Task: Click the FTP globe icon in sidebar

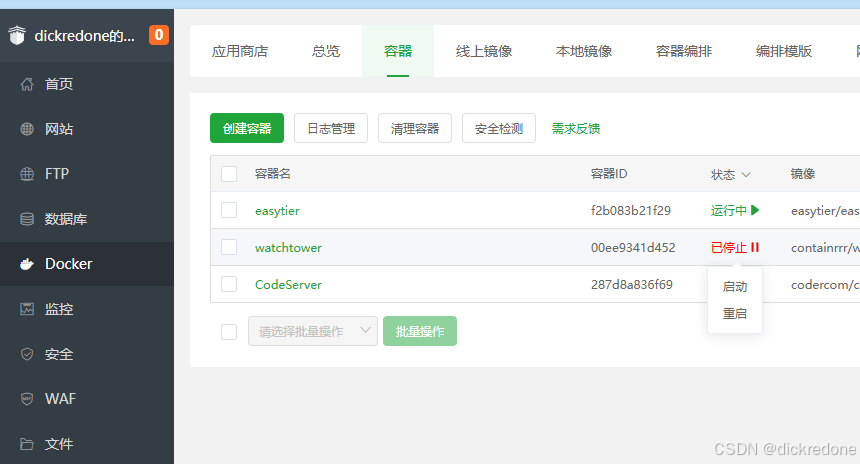Action: pyautogui.click(x=27, y=174)
